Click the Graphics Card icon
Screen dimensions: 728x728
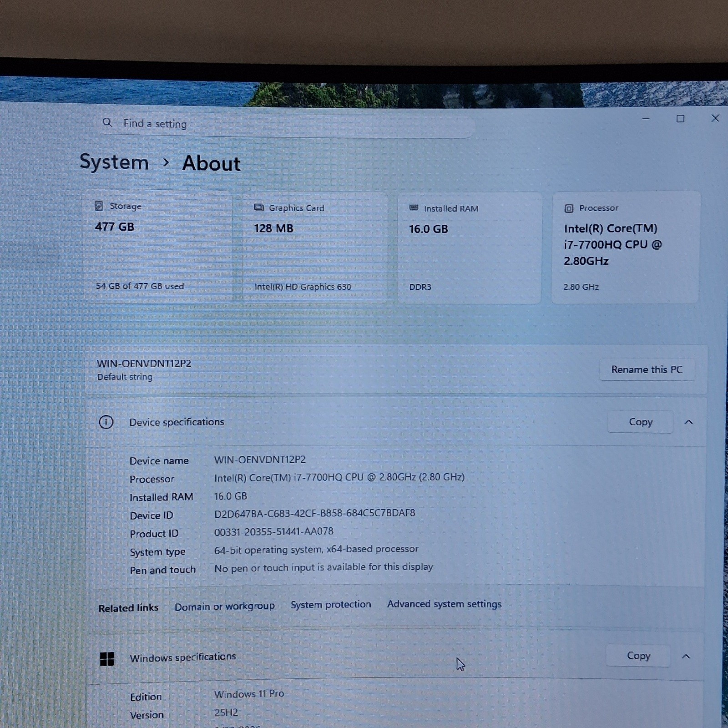pyautogui.click(x=259, y=207)
